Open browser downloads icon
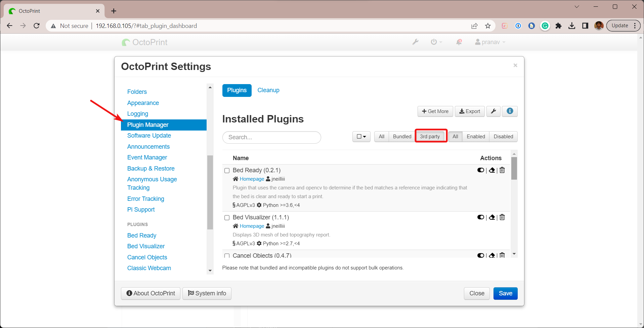 coord(572,26)
